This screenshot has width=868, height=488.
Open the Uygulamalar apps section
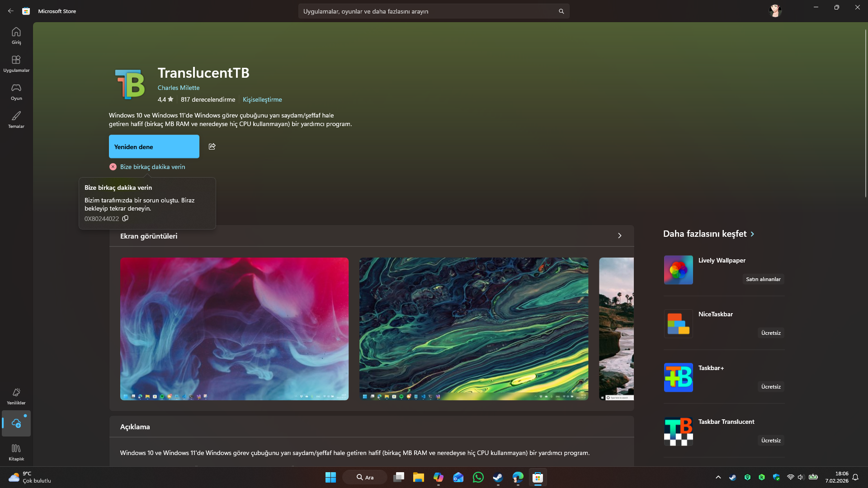coord(16,64)
